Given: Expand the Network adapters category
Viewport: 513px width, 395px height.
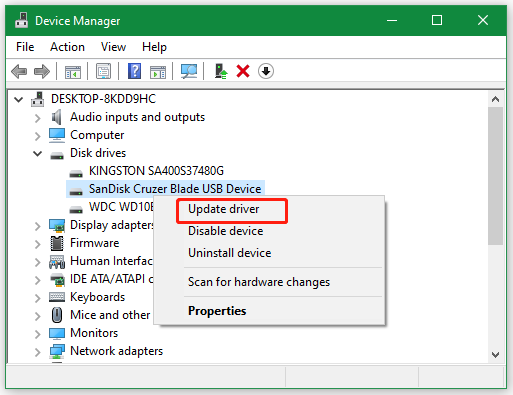Looking at the screenshot, I should [38, 352].
